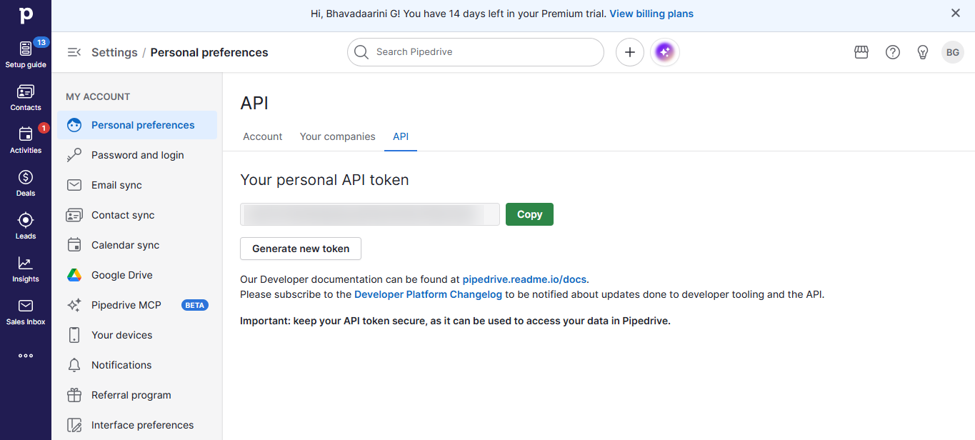Image resolution: width=975 pixels, height=440 pixels.
Task: Go to Contacts in left navigation
Action: tap(25, 98)
